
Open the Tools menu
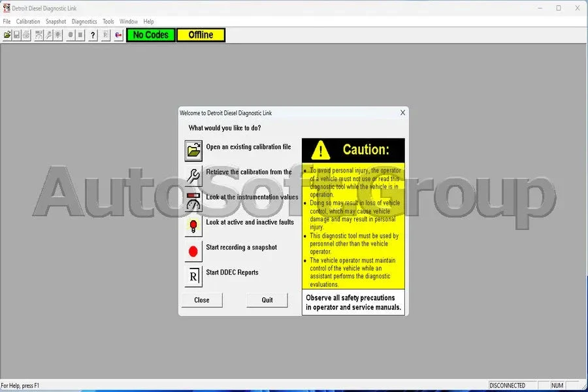pos(108,22)
